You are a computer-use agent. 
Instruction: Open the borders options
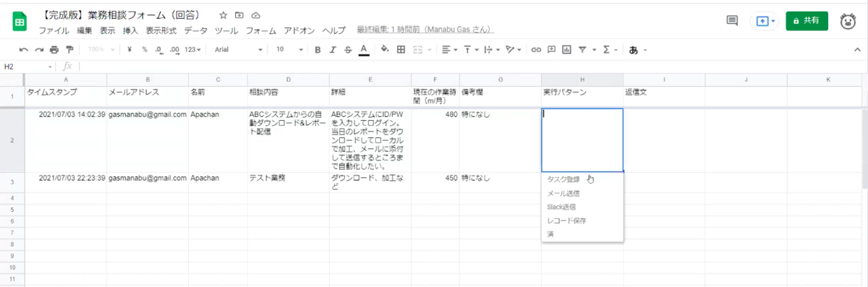(x=401, y=50)
